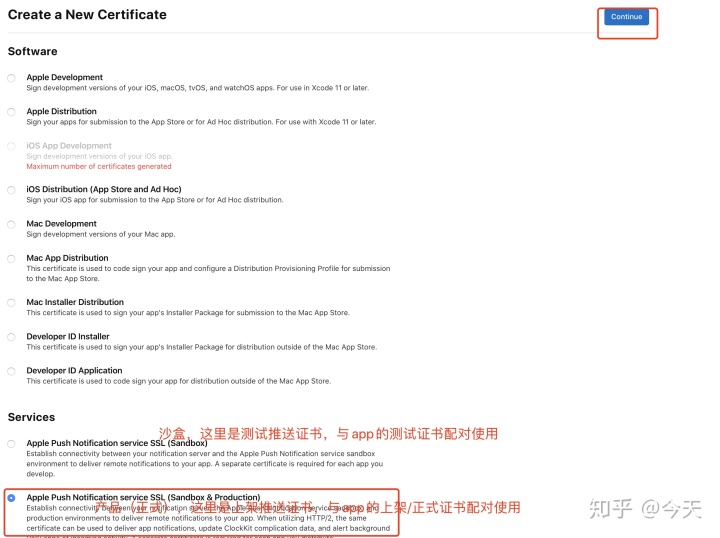Click the 'Mac App Distribution' option label
This screenshot has width=720, height=538.
coord(67,258)
